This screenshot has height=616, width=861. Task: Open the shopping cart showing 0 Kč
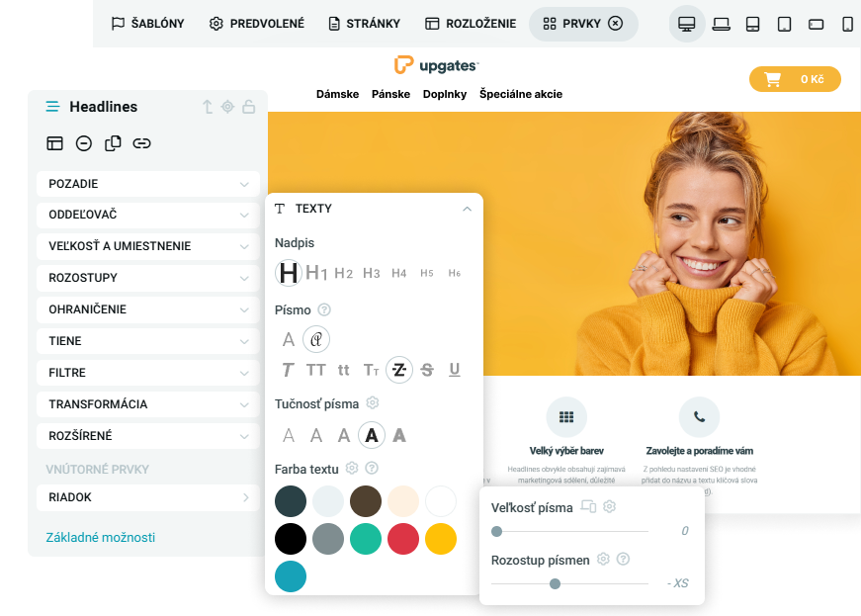(795, 79)
